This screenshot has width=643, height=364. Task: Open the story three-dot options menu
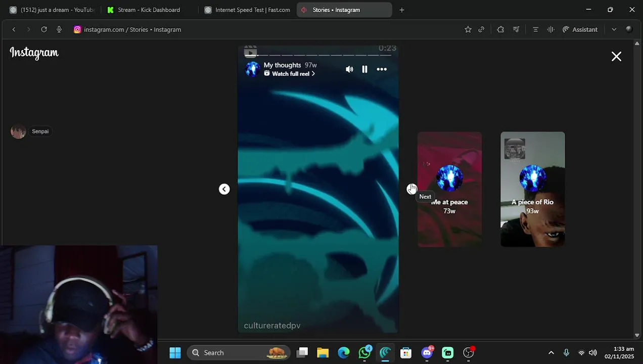point(382,69)
